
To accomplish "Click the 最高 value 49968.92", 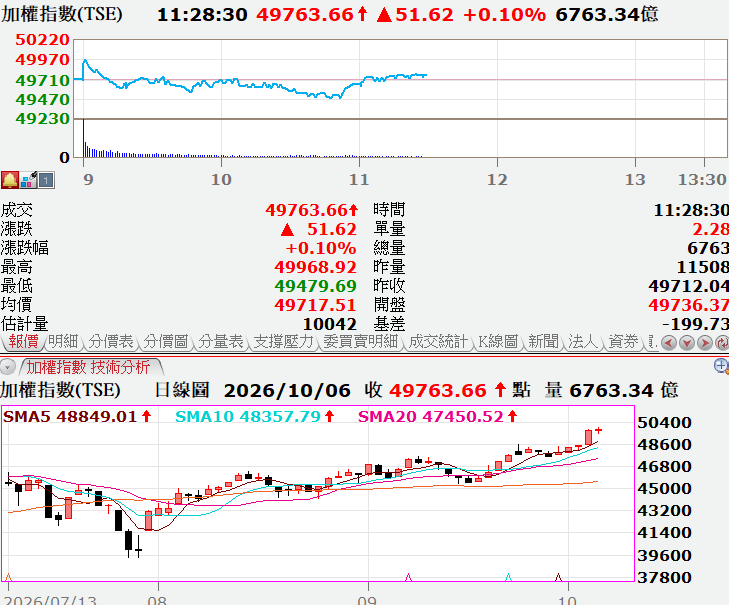I will (x=315, y=267).
